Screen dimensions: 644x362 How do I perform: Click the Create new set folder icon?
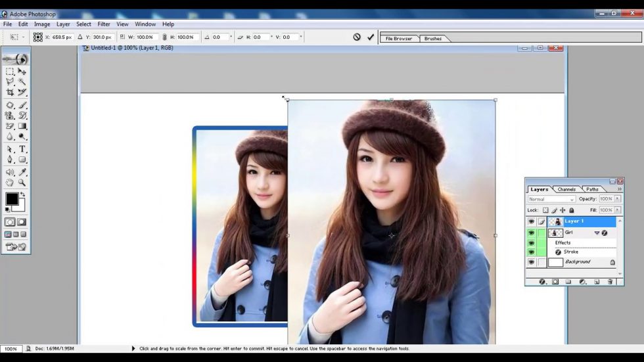point(568,282)
